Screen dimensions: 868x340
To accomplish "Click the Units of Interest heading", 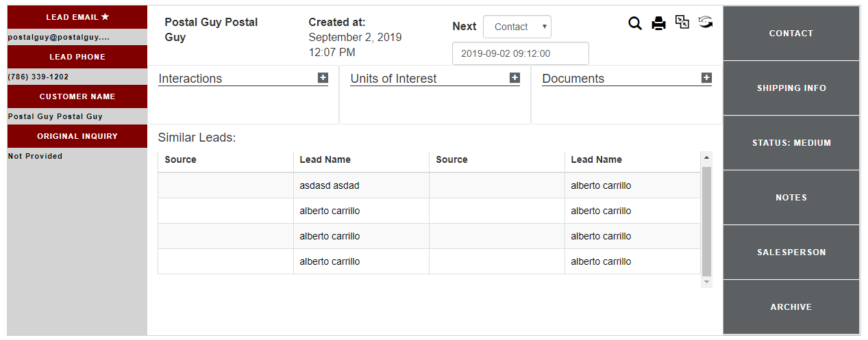I will 393,79.
